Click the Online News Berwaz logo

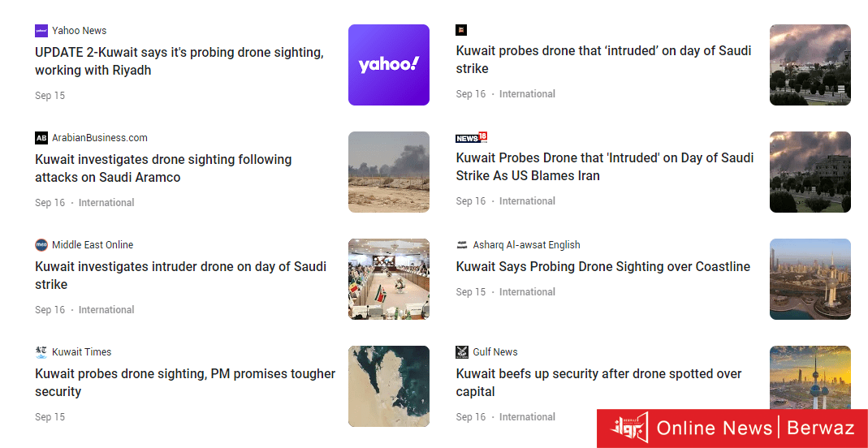coord(732,428)
